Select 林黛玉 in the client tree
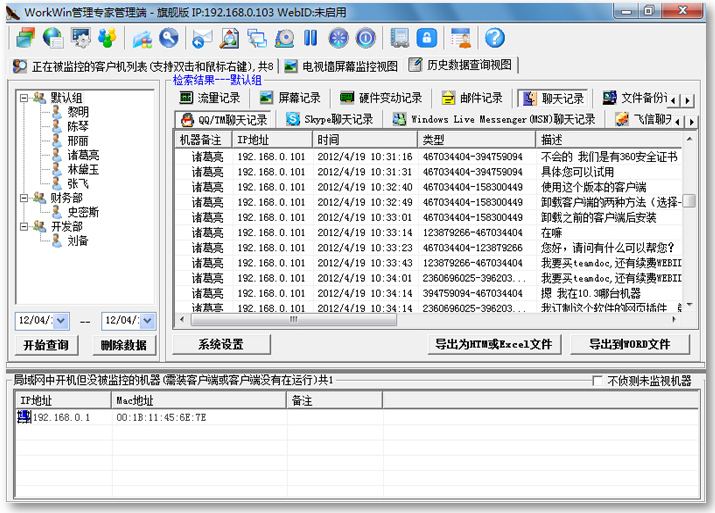 (83, 170)
